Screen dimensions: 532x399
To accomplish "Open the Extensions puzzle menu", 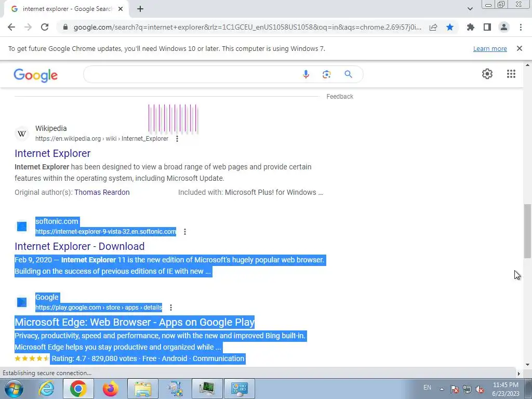I will pos(471,27).
